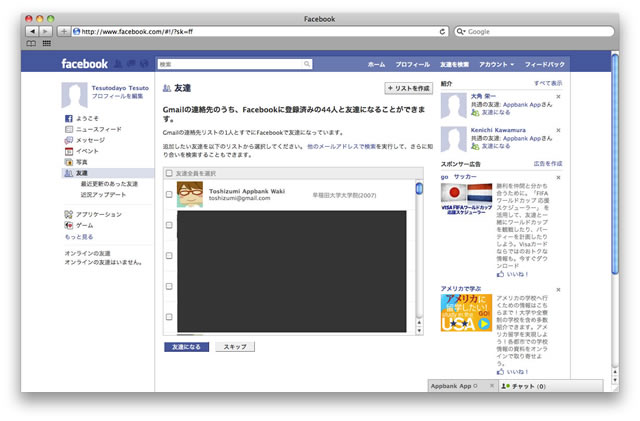The image size is (640, 421).
Task: Click the ニュースフィード sidebar icon
Action: tap(69, 129)
